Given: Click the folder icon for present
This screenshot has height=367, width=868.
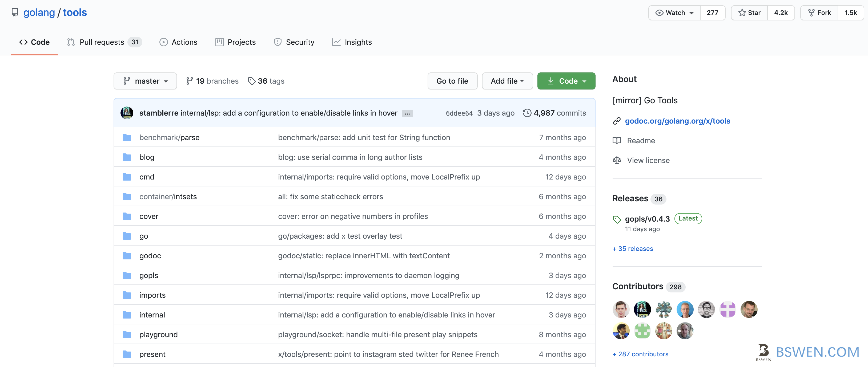Looking at the screenshot, I should pyautogui.click(x=127, y=354).
